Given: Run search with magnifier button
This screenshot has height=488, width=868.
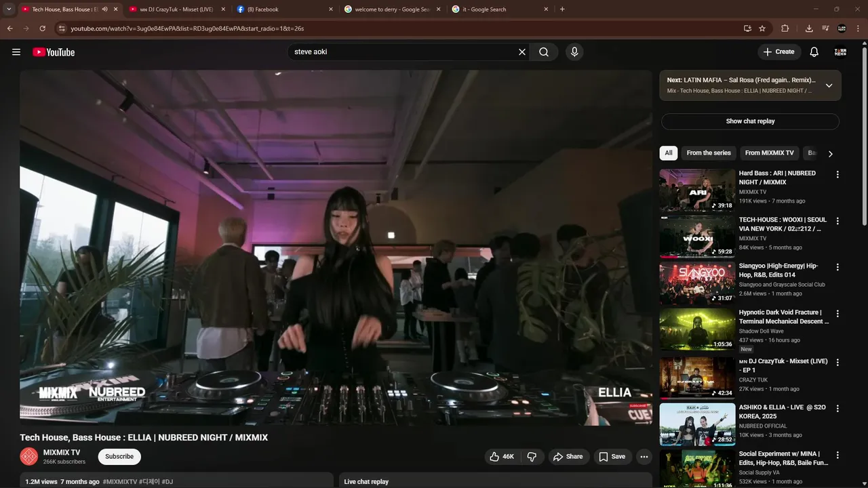Looking at the screenshot, I should (x=544, y=52).
